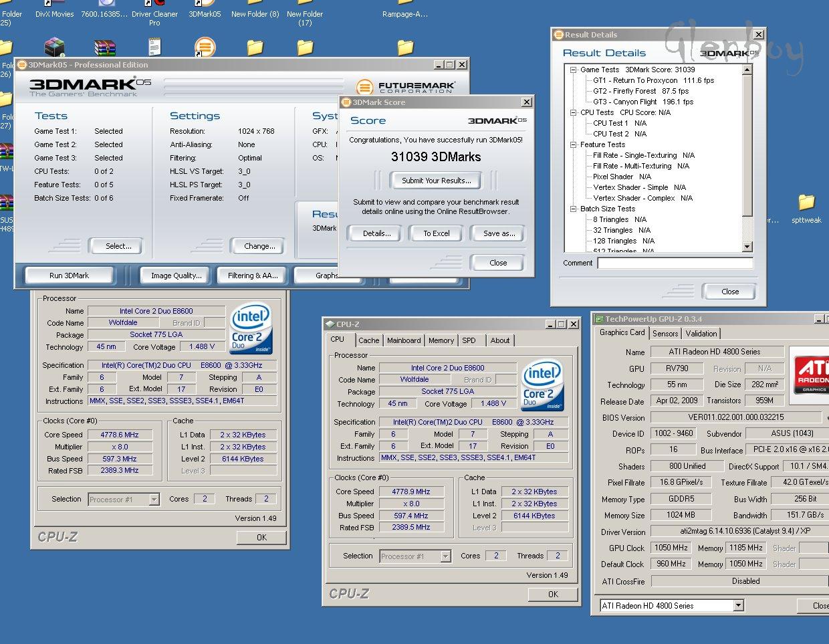Select the Driver Cleaner Pro desktop icon

click(154, 13)
